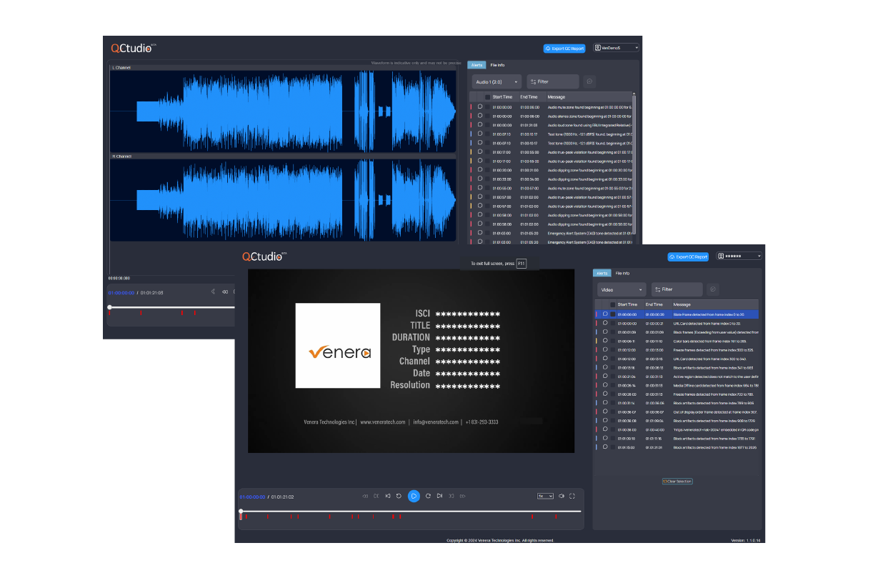Click Export QC Report in video window

[x=689, y=256]
